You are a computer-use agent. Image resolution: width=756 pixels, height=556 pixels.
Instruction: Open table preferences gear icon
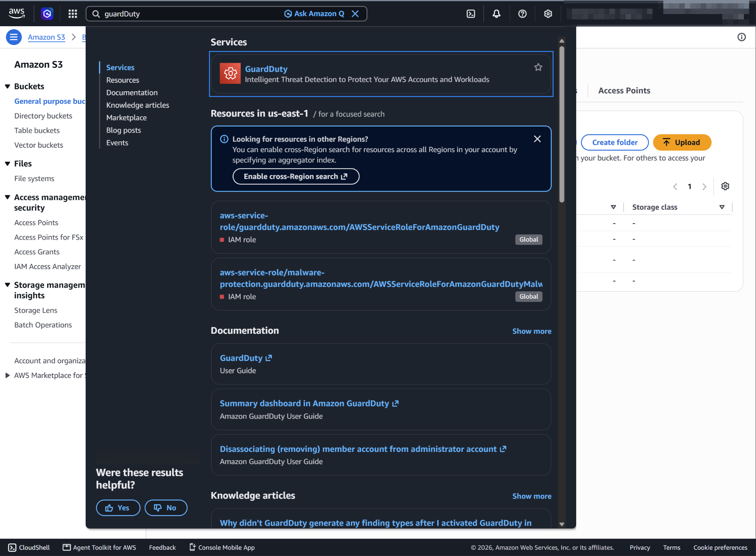click(x=725, y=186)
